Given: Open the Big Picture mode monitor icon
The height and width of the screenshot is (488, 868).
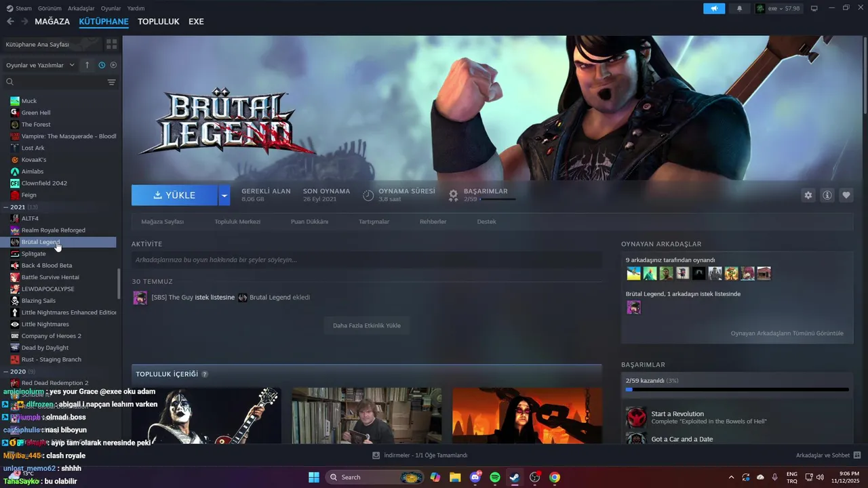Looking at the screenshot, I should [814, 8].
